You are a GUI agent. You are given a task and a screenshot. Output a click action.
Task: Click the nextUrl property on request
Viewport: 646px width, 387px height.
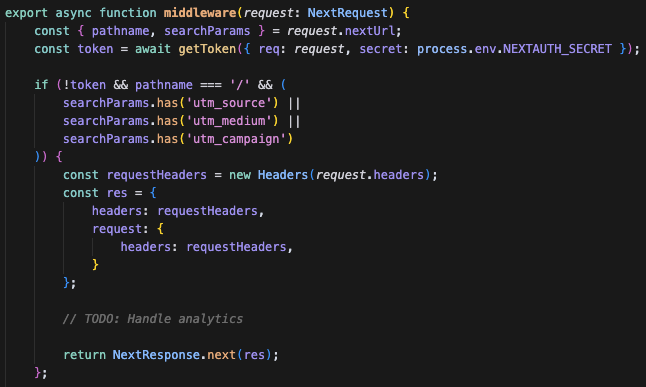370,31
